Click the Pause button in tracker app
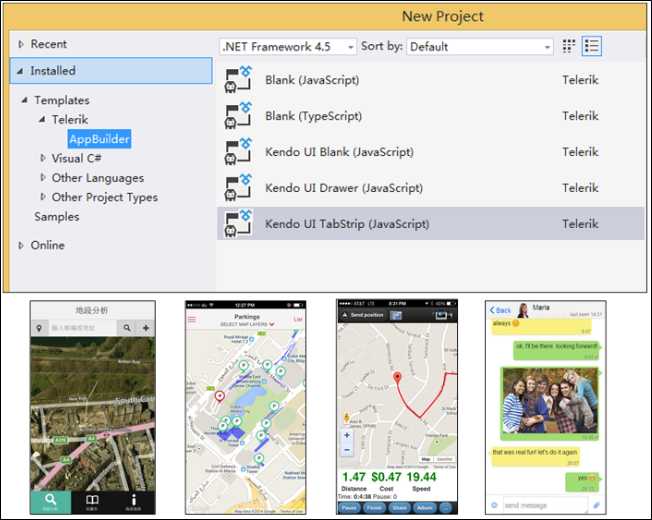Viewport: 652px width, 520px height. pyautogui.click(x=349, y=508)
